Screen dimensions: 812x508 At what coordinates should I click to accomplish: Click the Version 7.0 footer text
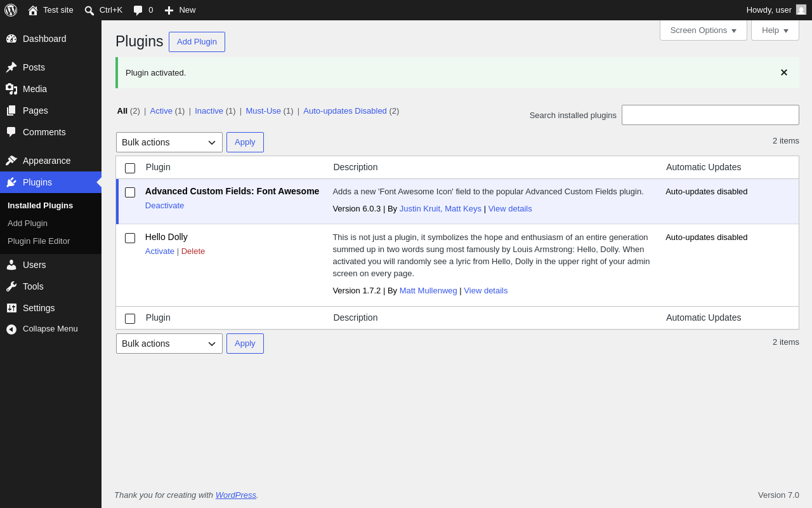778,495
